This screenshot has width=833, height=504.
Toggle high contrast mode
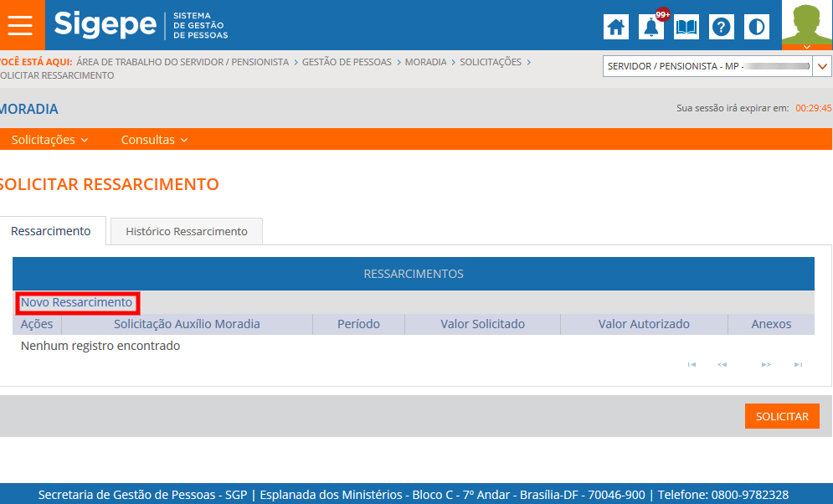[x=757, y=27]
